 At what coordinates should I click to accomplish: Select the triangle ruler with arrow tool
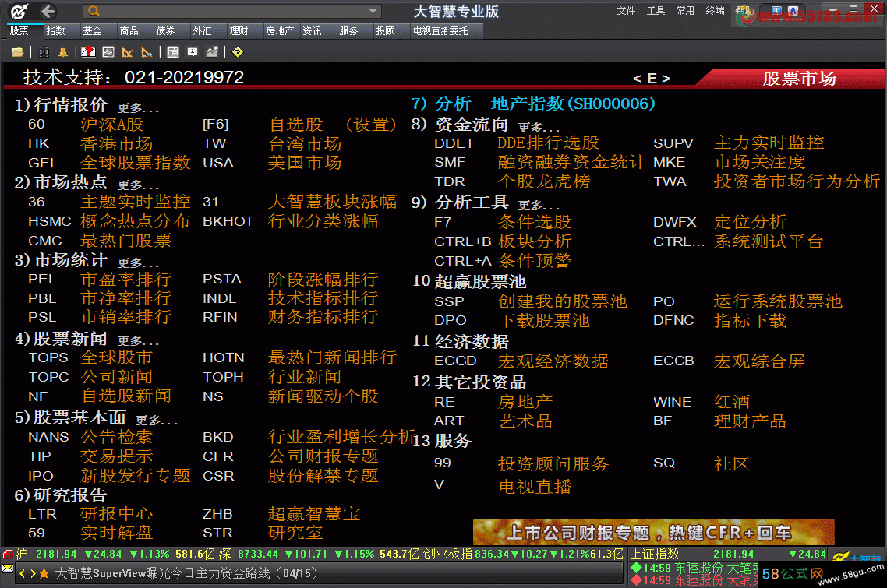point(147,53)
